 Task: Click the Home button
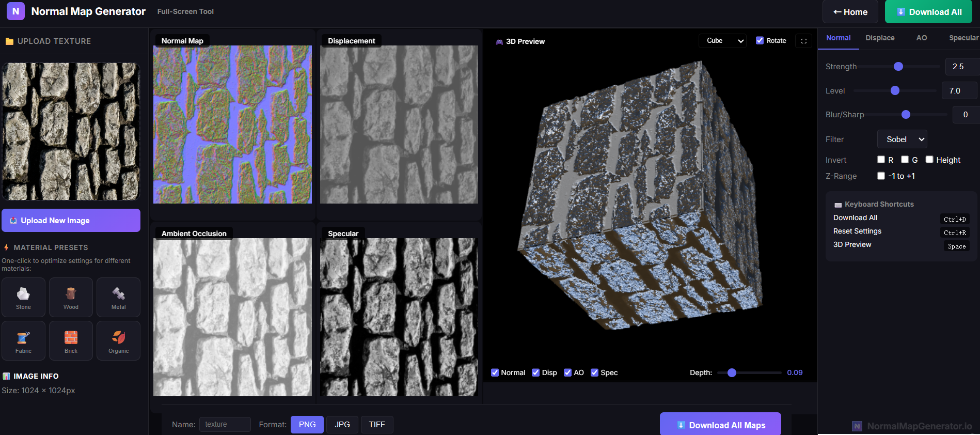850,12
